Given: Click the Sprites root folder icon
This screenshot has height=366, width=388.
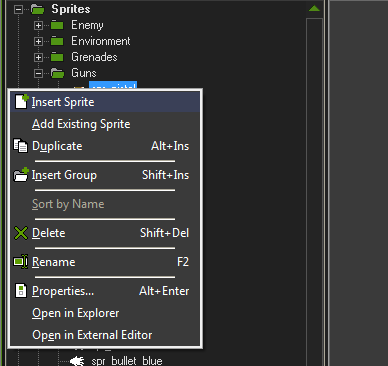Looking at the screenshot, I should (38, 9).
